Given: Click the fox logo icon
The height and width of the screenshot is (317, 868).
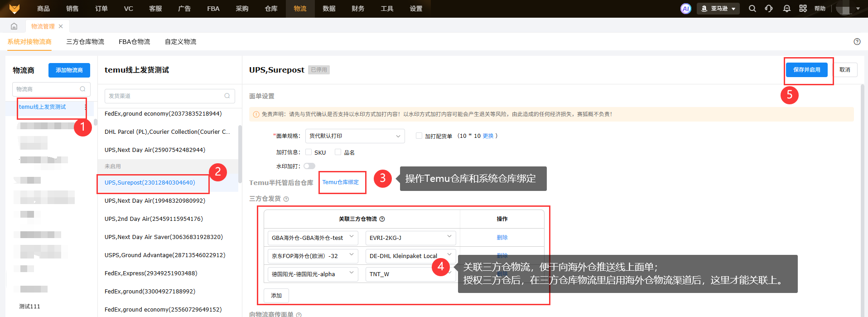Looking at the screenshot, I should pyautogui.click(x=14, y=9).
